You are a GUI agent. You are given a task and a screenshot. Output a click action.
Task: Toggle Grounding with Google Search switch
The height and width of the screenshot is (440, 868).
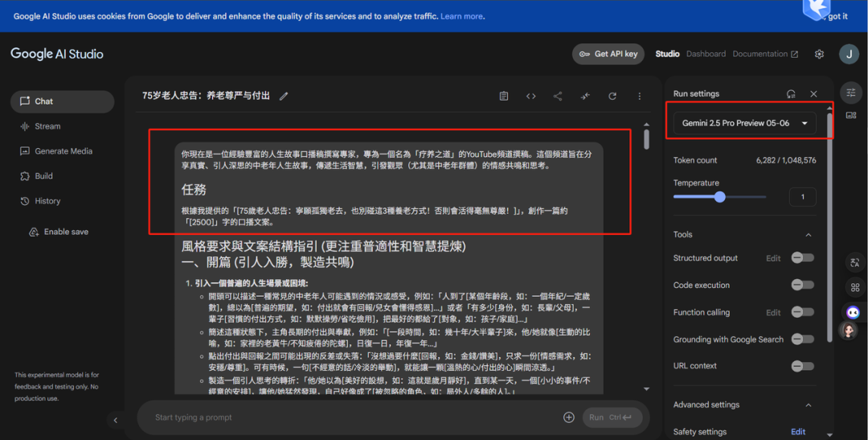coord(803,339)
